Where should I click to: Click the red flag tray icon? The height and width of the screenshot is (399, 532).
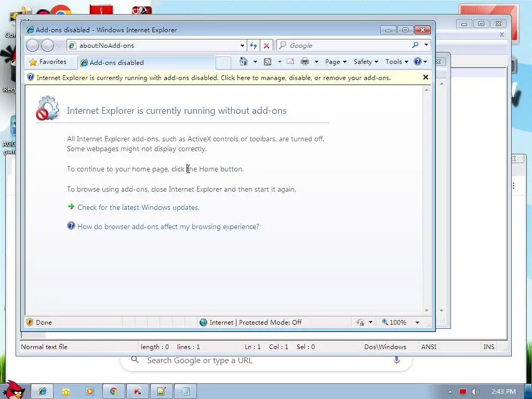coord(463,392)
